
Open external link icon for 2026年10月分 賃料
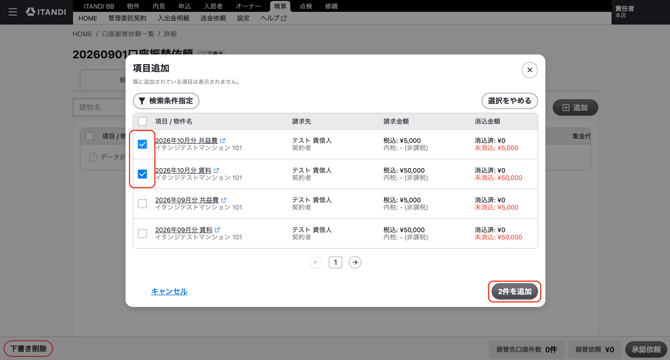point(216,170)
